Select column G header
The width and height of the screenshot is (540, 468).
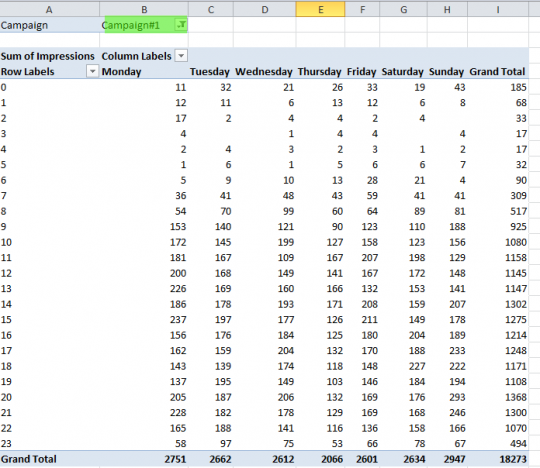(403, 9)
